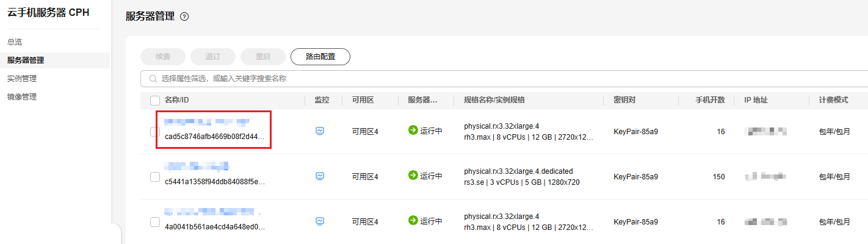Click the search magnifier icon in filter bar
This screenshot has width=868, height=244.
[153, 79]
